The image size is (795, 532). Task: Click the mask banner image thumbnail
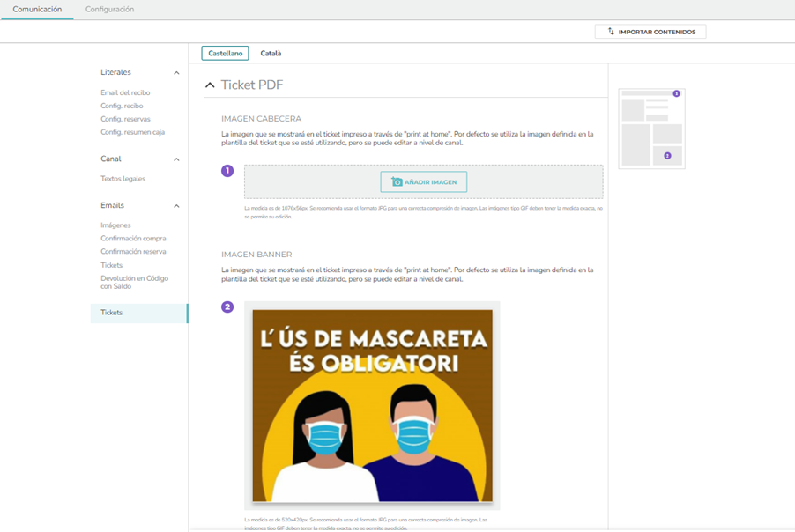(x=372, y=405)
